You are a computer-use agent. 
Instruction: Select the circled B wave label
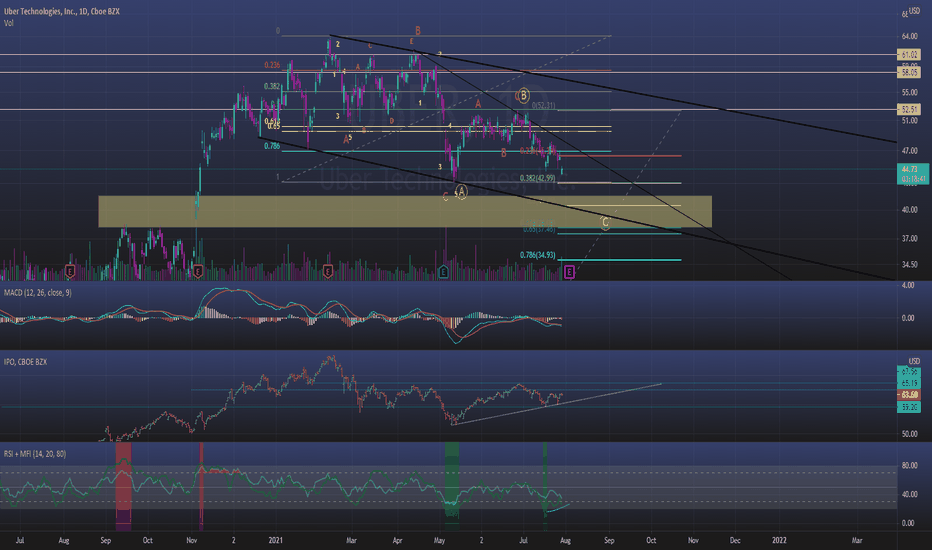(523, 95)
